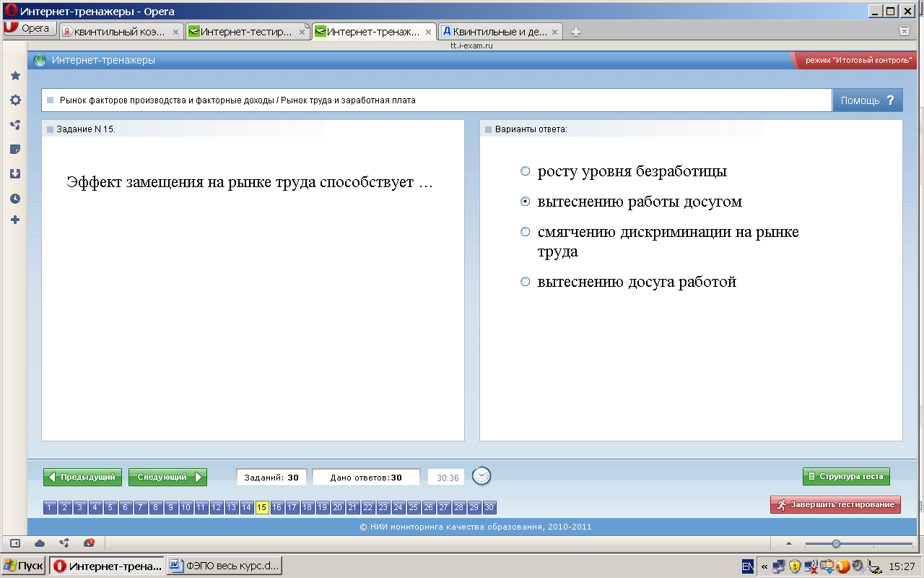924x578 pixels.
Task: Click режим 'Итоговый контроль' label
Action: click(858, 60)
